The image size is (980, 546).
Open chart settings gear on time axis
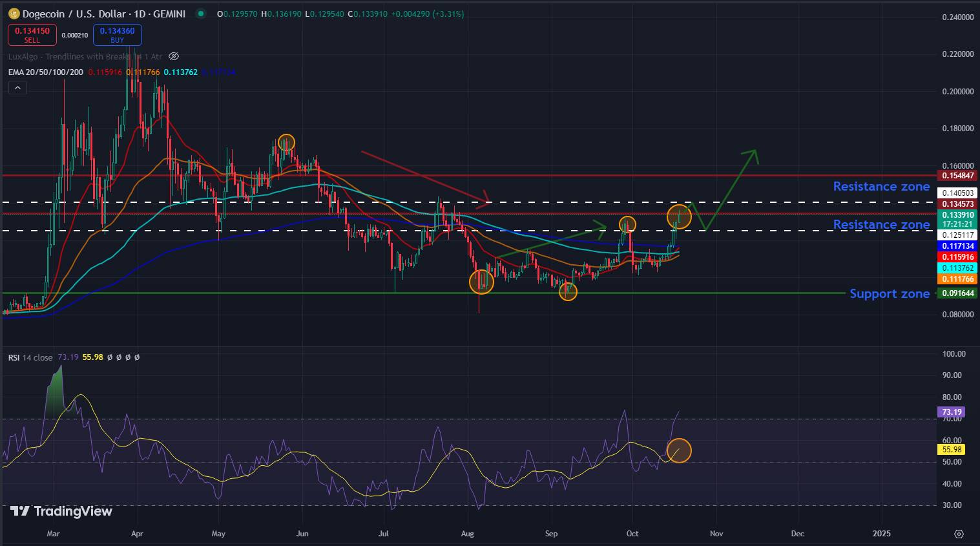coord(959,534)
